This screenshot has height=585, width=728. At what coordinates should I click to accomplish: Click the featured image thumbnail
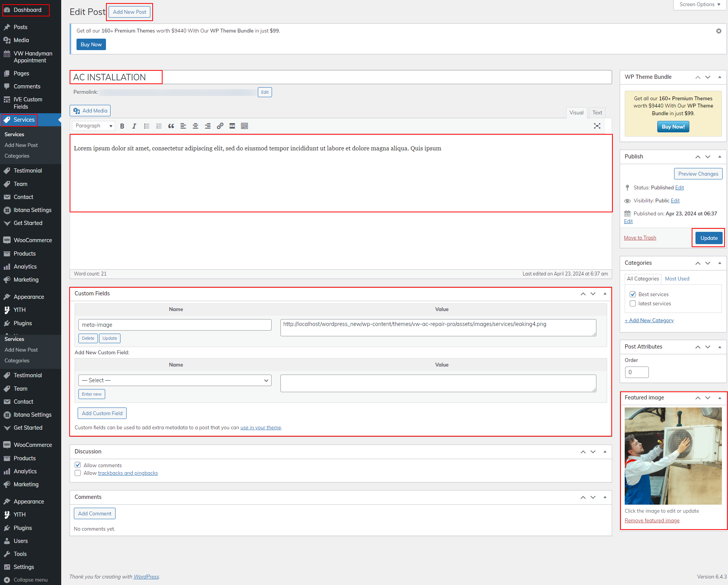pyautogui.click(x=673, y=456)
